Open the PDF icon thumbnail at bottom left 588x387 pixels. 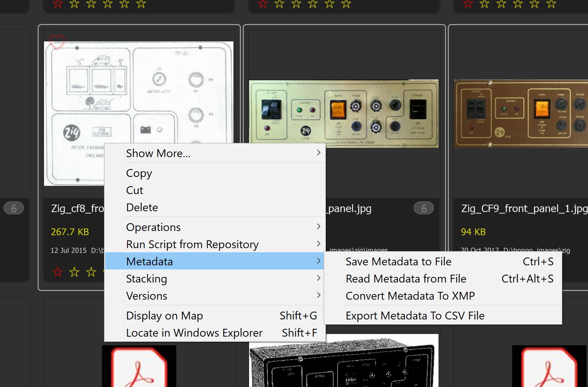point(139,367)
